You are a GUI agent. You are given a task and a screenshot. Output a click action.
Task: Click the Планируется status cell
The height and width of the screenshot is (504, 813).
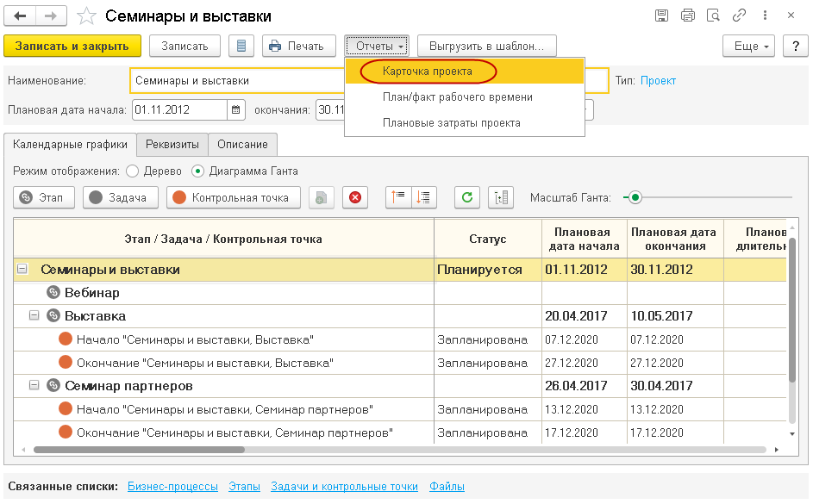click(x=487, y=270)
